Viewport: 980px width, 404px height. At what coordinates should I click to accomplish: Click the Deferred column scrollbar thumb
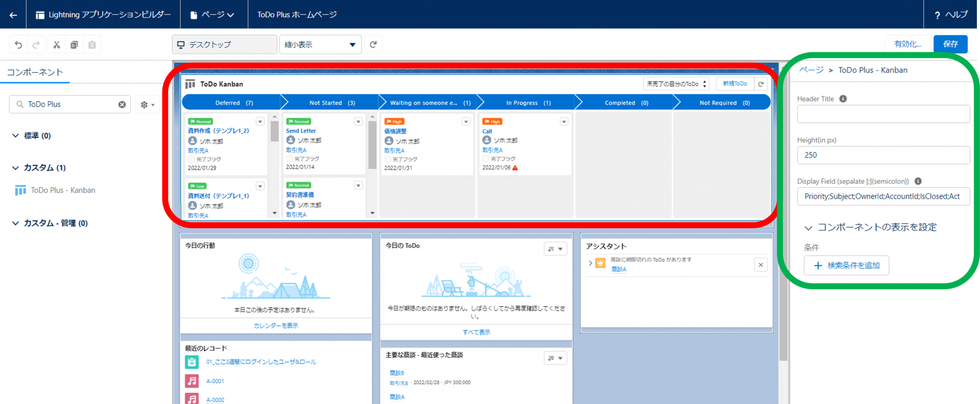tap(275, 131)
